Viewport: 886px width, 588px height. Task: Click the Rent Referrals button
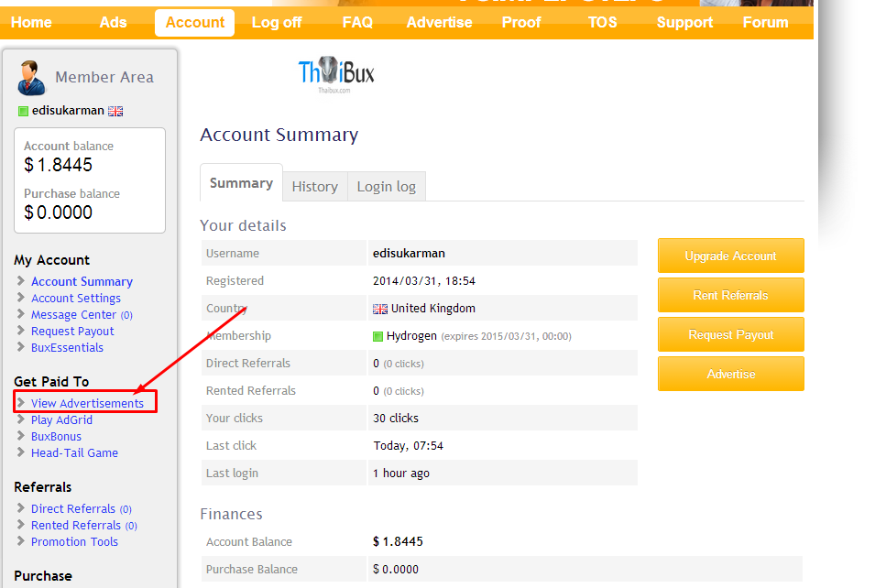pos(730,296)
